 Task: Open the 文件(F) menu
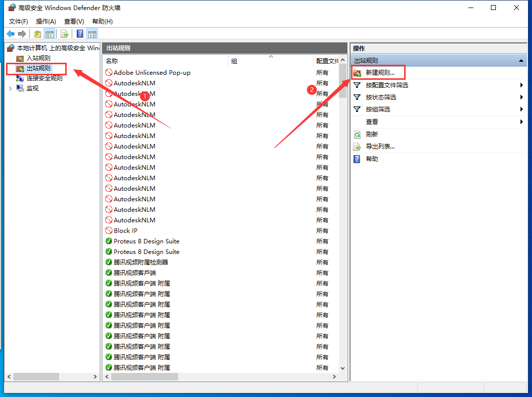coord(19,22)
